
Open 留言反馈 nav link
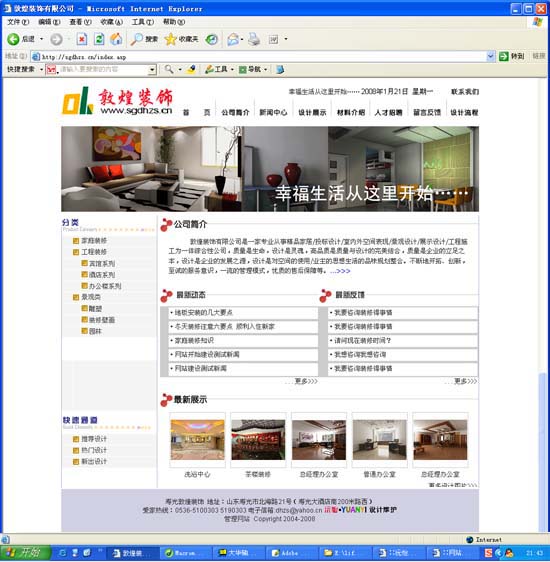point(427,113)
